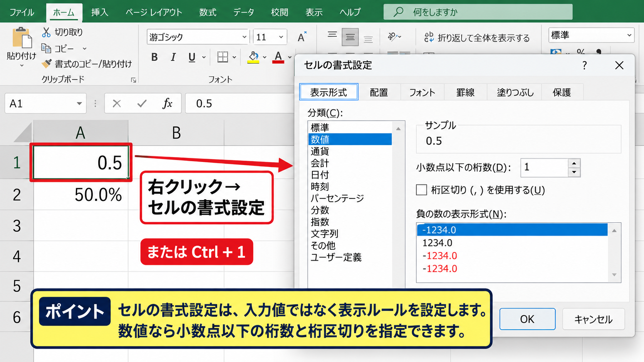Toggle Bold formatting
Screen dimensions: 644x362
click(x=154, y=57)
